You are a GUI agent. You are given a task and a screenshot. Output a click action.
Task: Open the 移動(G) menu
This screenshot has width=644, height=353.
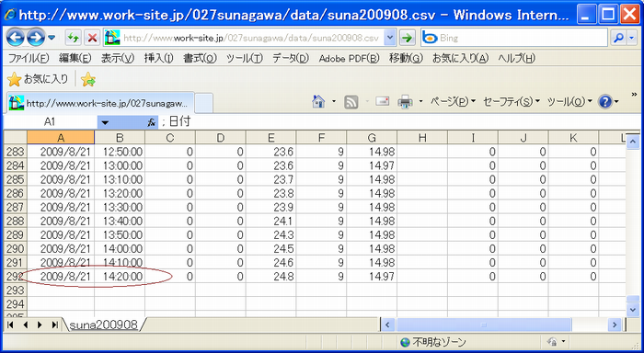tap(406, 59)
